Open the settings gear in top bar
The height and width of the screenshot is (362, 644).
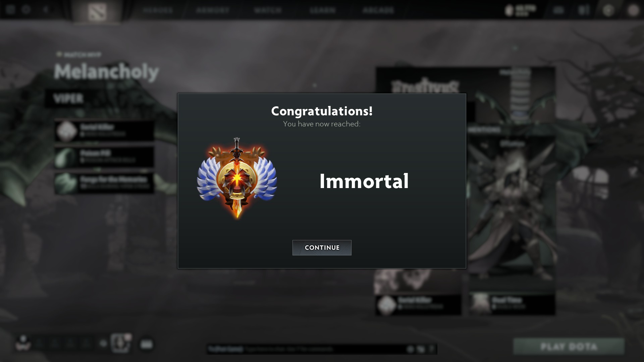(x=26, y=10)
